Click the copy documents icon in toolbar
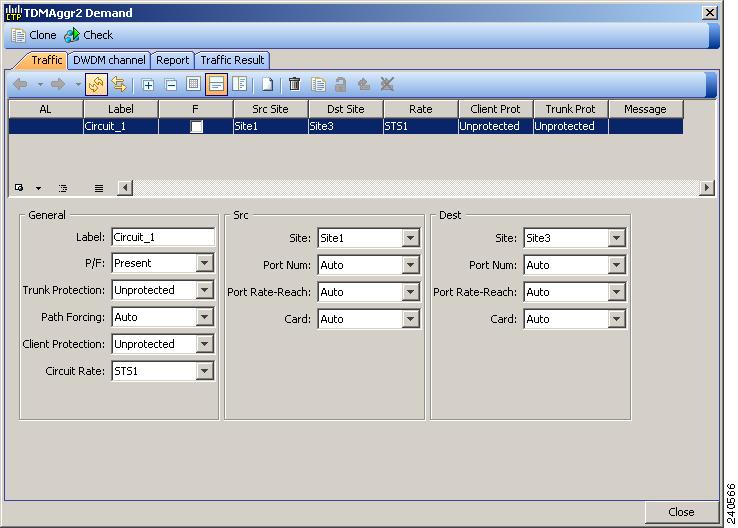 [319, 85]
